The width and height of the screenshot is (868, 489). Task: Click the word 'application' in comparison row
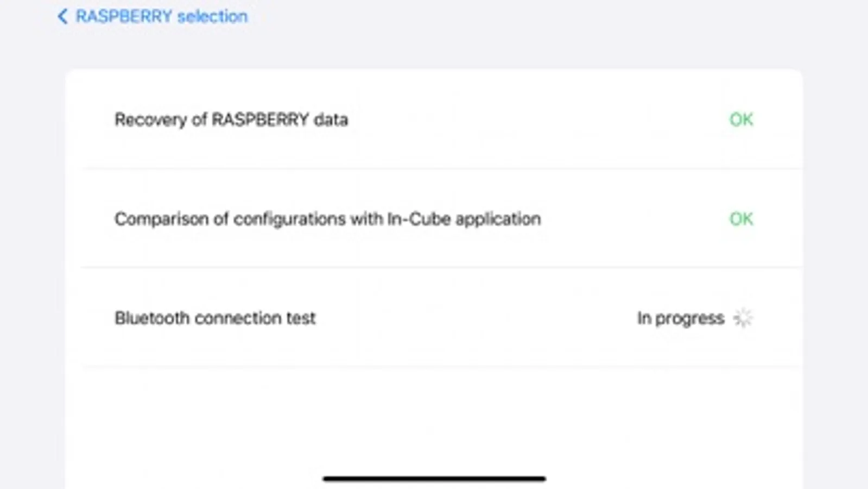pyautogui.click(x=498, y=219)
